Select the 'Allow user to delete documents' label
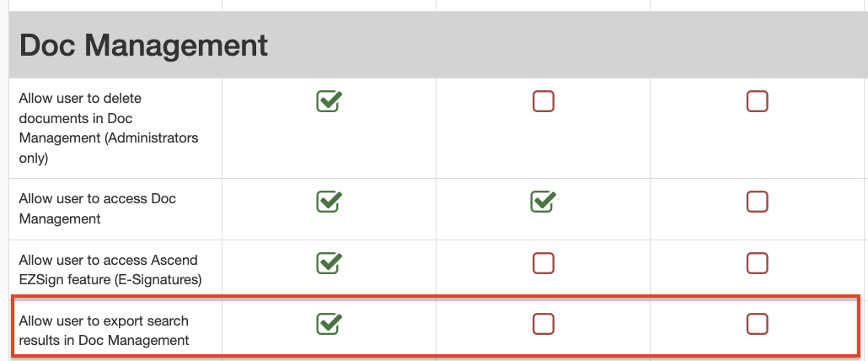 click(109, 128)
